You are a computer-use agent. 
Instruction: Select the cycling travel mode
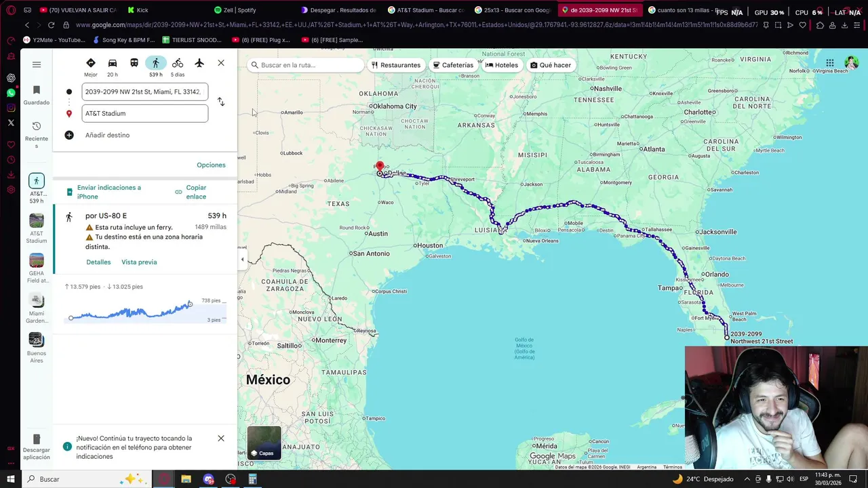coord(177,66)
